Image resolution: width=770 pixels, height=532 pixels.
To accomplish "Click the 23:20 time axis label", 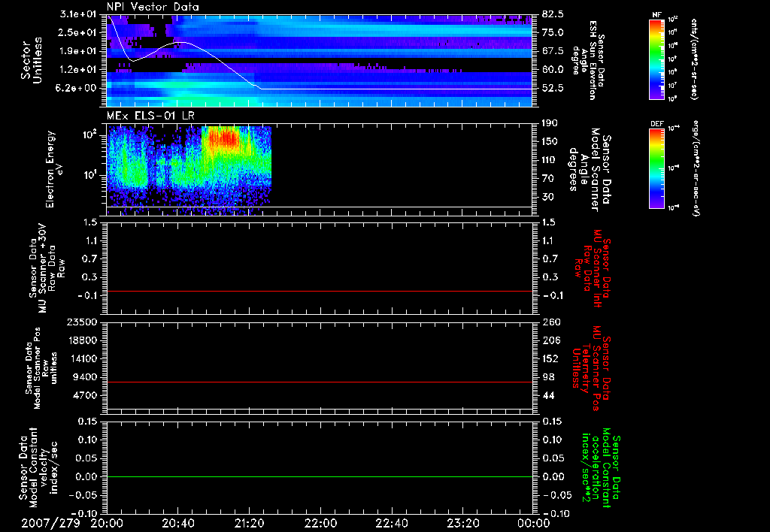I will click(x=462, y=523).
